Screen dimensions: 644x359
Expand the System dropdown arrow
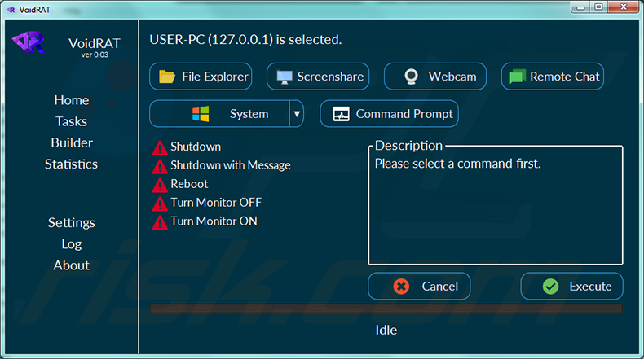pyautogui.click(x=297, y=114)
